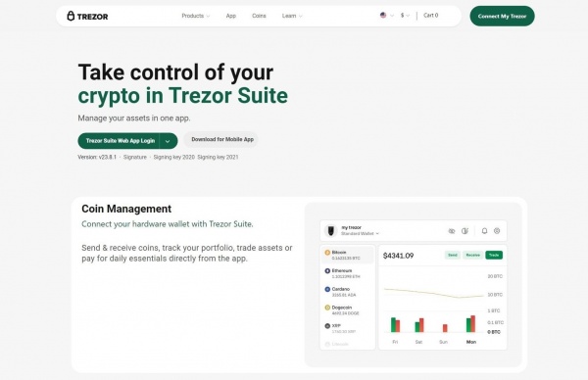
Task: Click the hide-balances eye icon
Action: [x=452, y=231]
